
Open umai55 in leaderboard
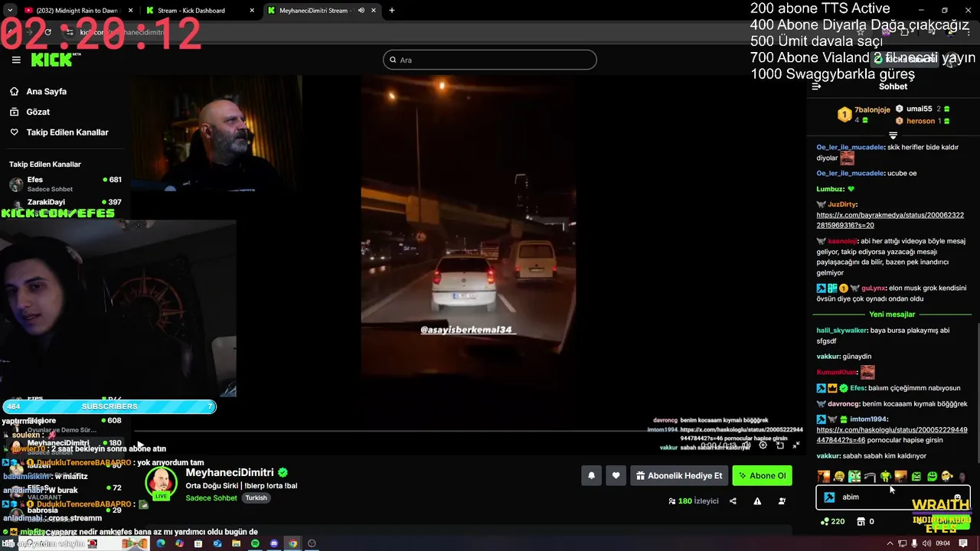click(x=923, y=109)
